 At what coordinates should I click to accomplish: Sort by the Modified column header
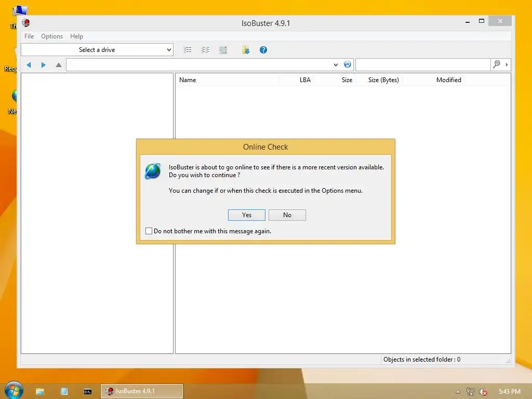[448, 80]
